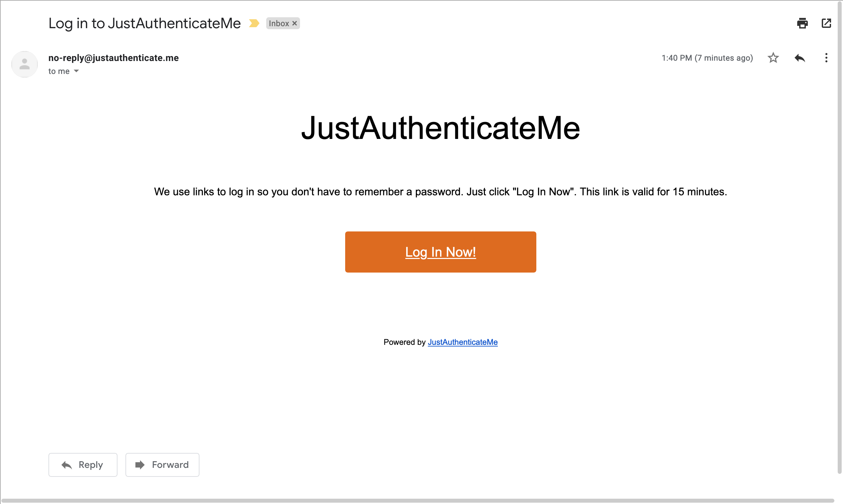Click the large JustAuthenticateMe heading

[440, 128]
